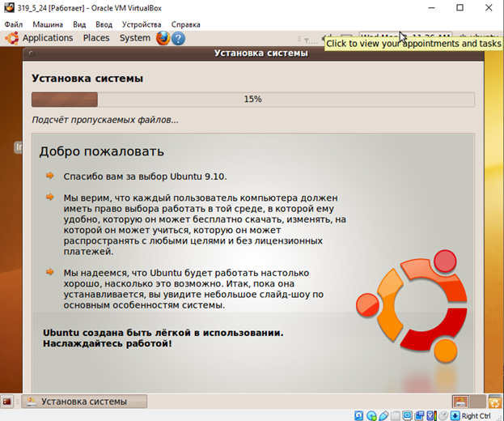Image resolution: width=504 pixels, height=421 pixels.
Task: Click the 15% installation progress bar
Action: point(253,100)
